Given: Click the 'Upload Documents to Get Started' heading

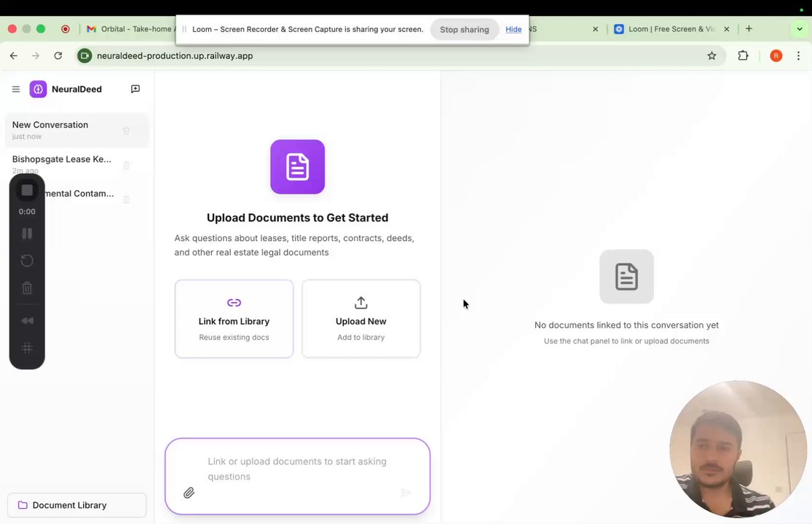Looking at the screenshot, I should click(x=297, y=218).
